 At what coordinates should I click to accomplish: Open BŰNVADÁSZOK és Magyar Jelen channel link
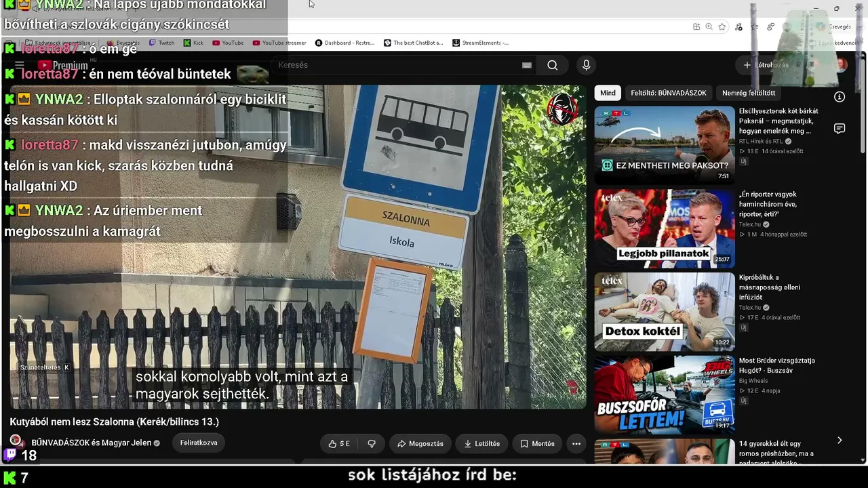(x=92, y=443)
